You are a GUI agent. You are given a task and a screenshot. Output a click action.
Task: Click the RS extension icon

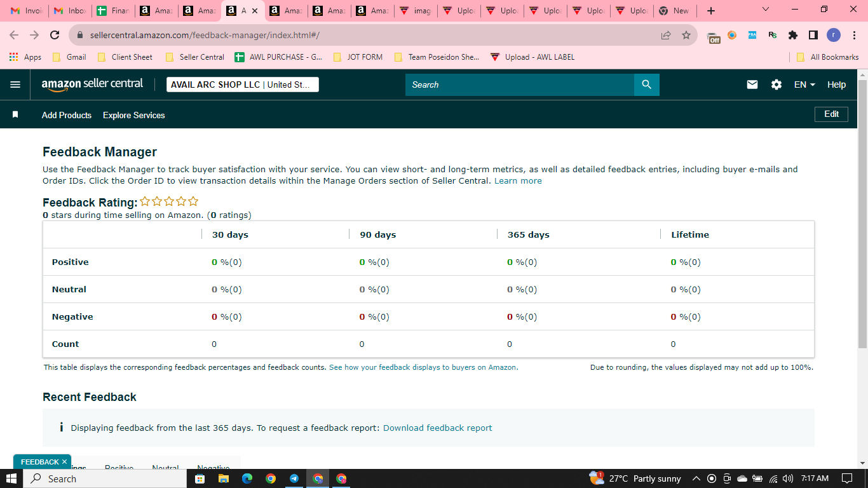pos(773,35)
